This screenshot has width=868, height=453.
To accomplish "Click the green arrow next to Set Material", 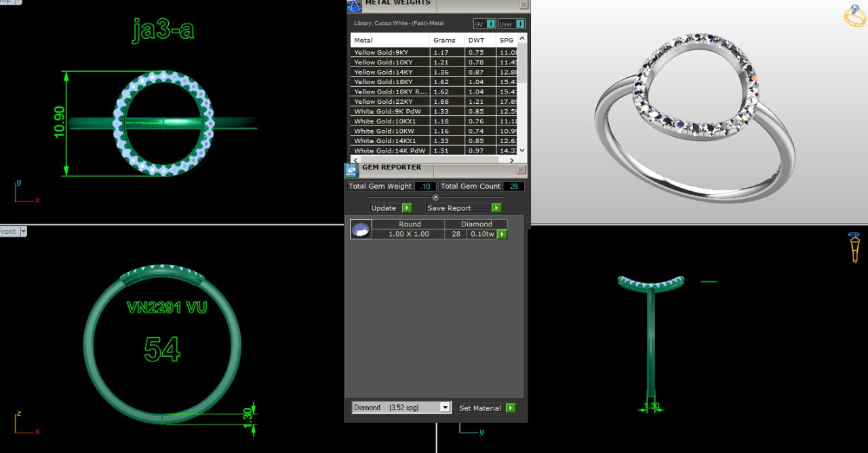I will (x=511, y=408).
